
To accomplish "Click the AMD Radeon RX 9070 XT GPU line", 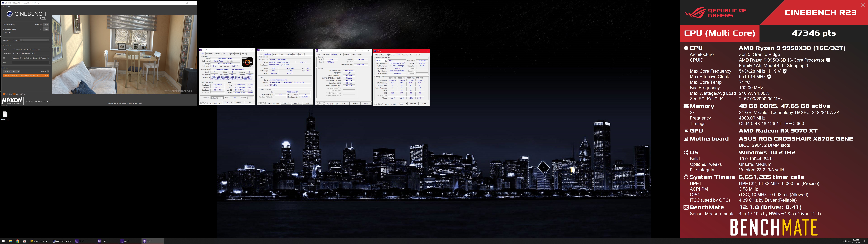I will coord(778,131).
